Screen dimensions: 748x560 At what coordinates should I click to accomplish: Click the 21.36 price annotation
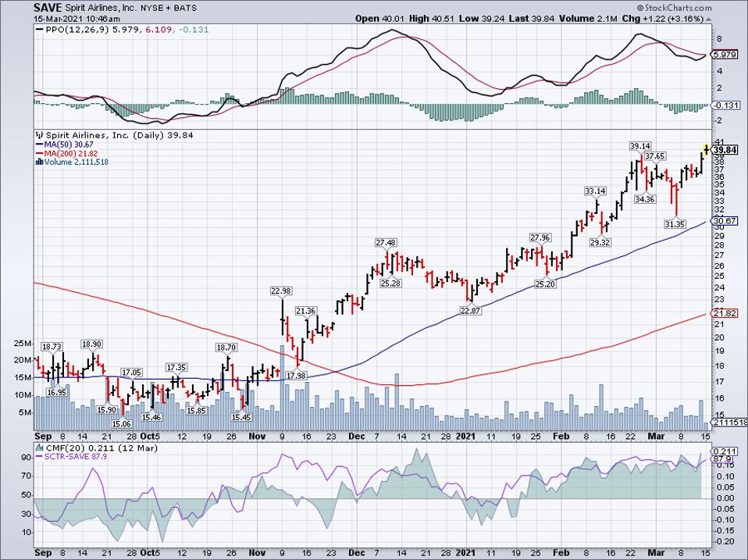click(306, 311)
